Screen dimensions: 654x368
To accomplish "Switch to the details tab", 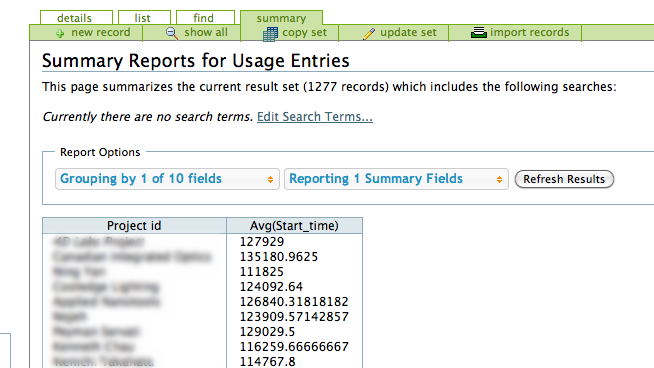I will [76, 18].
